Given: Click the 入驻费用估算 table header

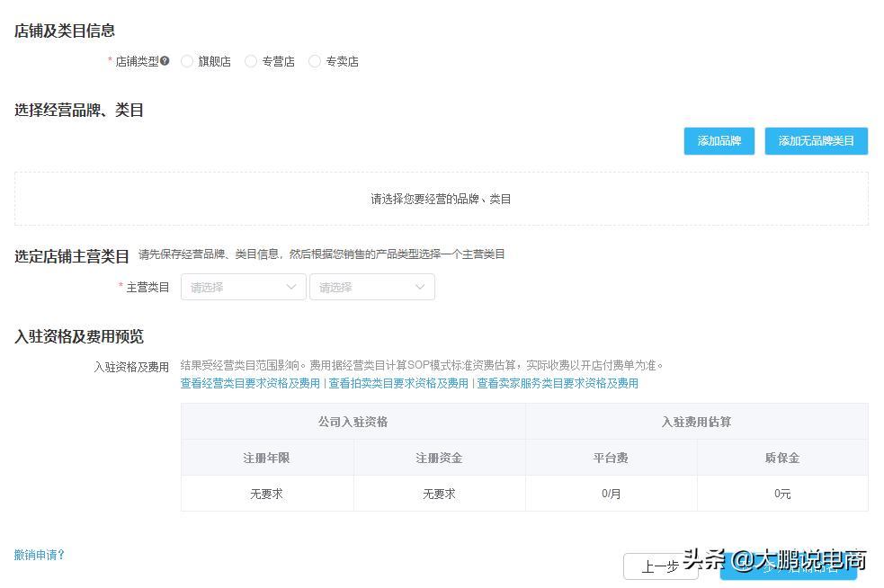Looking at the screenshot, I should [x=697, y=422].
